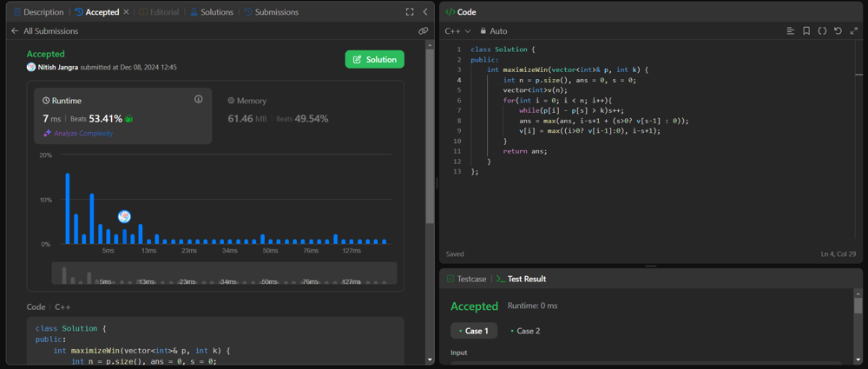Viewport: 868px width, 369px height.
Task: Close the Accepted tab
Action: coord(126,12)
